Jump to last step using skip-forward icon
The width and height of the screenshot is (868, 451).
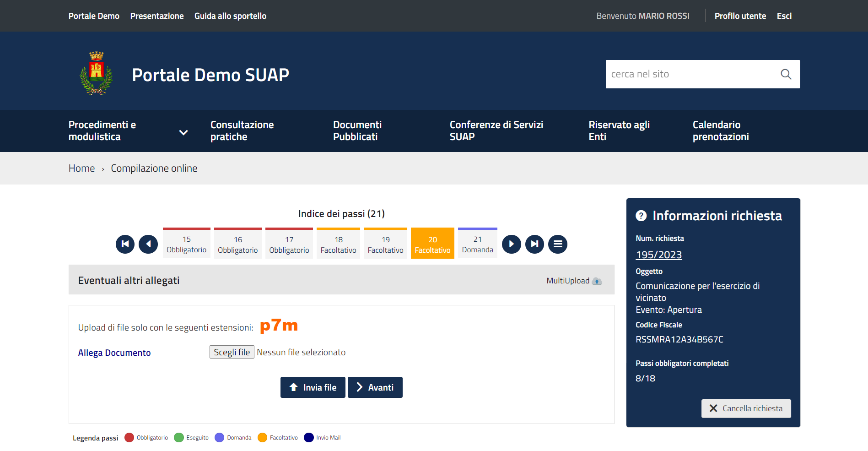(534, 244)
